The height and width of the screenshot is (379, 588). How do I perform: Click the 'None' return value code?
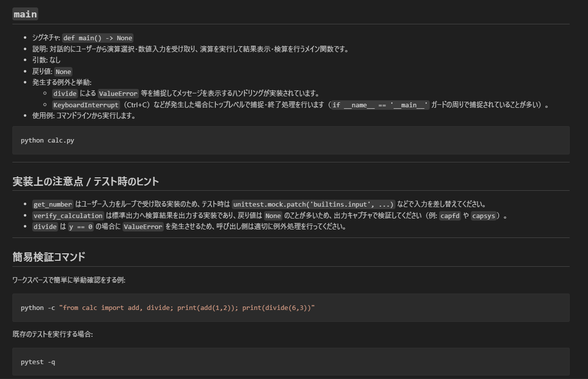pos(64,72)
